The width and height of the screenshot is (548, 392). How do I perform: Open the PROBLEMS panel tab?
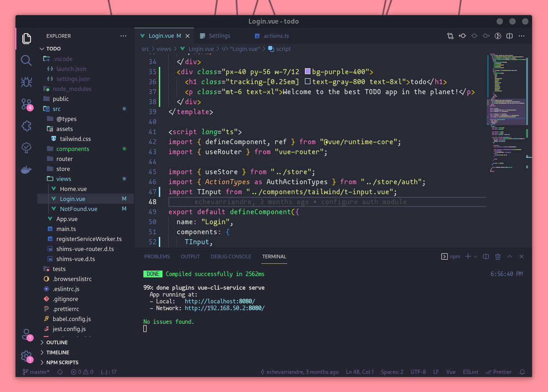pos(157,256)
